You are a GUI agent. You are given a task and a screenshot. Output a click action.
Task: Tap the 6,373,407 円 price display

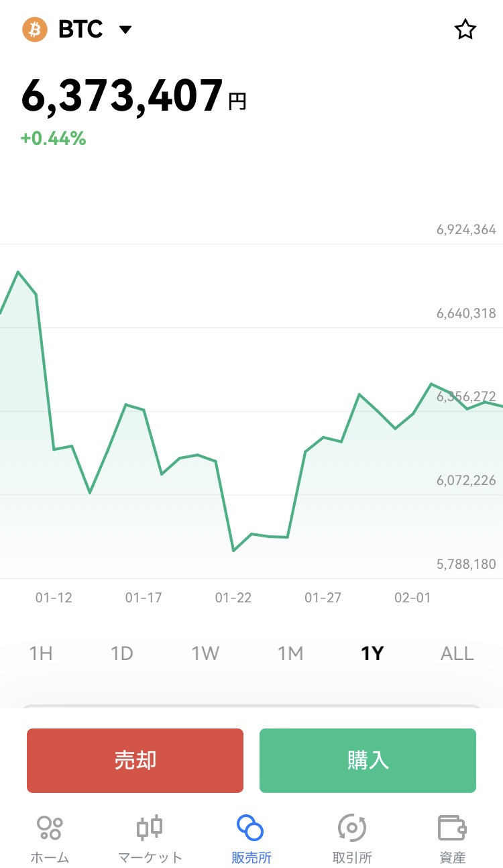click(133, 97)
